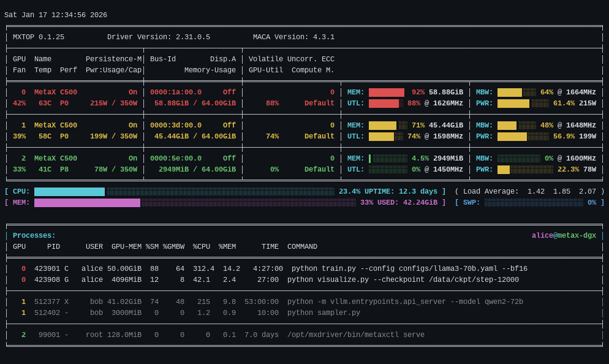
Task: Click GPU 2 memory clock 1600MHz value
Action: (581, 158)
